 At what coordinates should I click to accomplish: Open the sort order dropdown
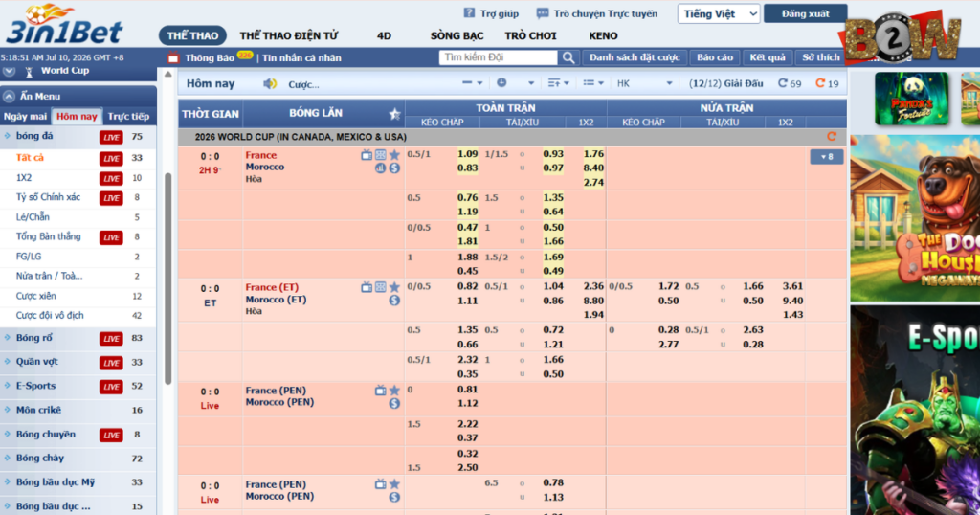click(x=558, y=83)
